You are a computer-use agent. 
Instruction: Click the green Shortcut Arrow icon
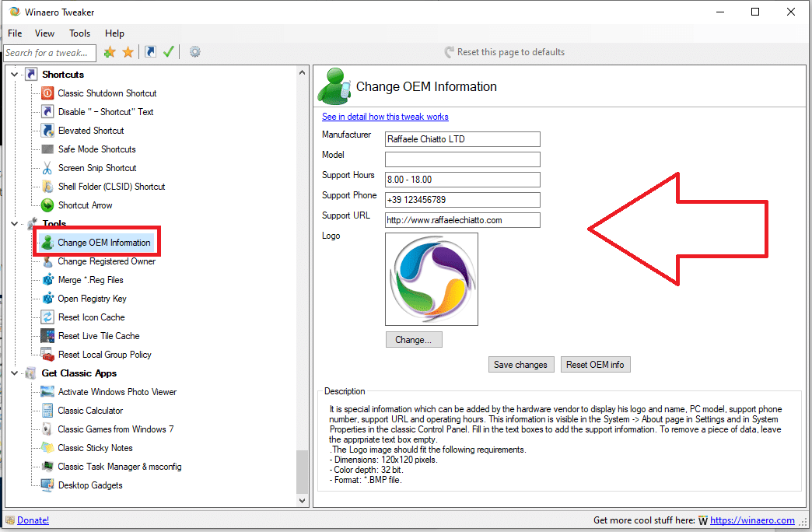pos(47,205)
